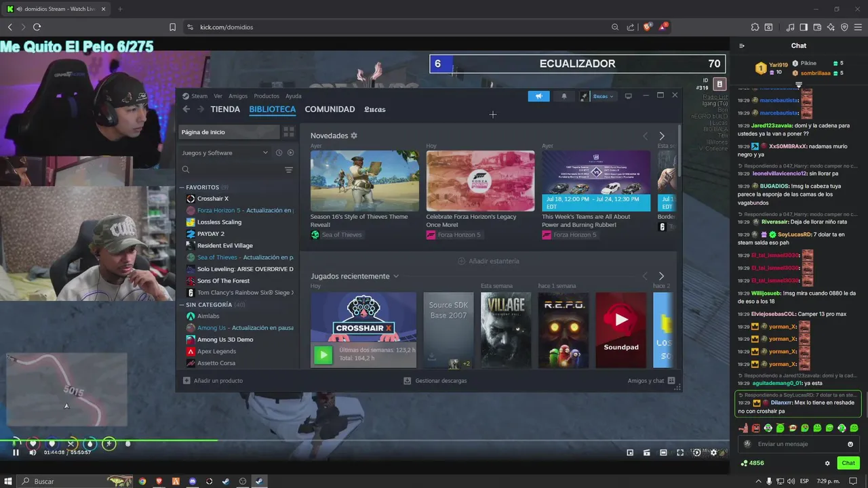Image resolution: width=868 pixels, height=488 pixels.
Task: Click green play button on Crosshair X
Action: click(x=323, y=354)
